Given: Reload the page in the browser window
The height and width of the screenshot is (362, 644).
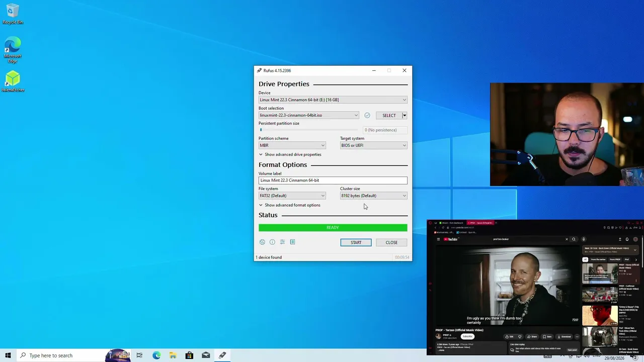Looking at the screenshot, I should tap(443, 228).
